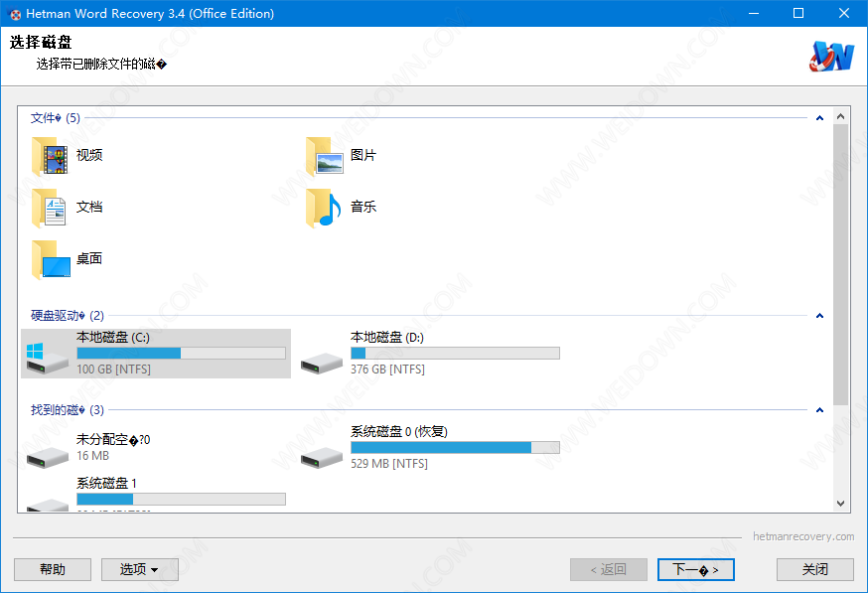Screen dimensions: 868x593
Task: Click the 529 MB [NTFS] text
Action: point(389,464)
